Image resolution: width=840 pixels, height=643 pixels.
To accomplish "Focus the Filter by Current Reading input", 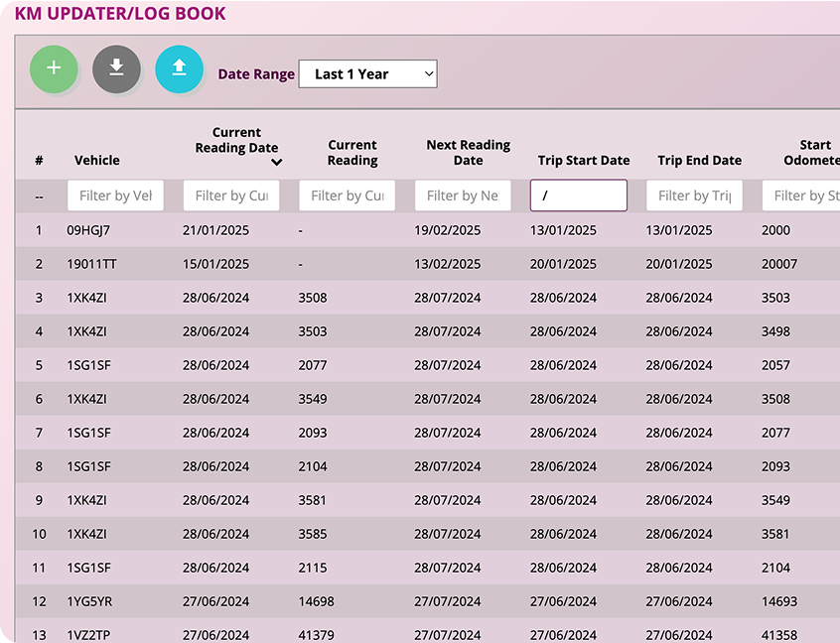I will coord(347,195).
